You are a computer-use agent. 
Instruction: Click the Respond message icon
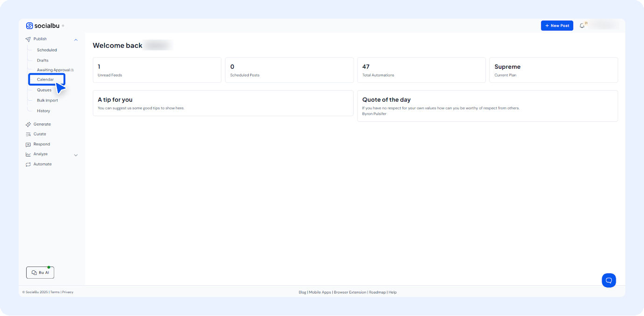tap(28, 145)
